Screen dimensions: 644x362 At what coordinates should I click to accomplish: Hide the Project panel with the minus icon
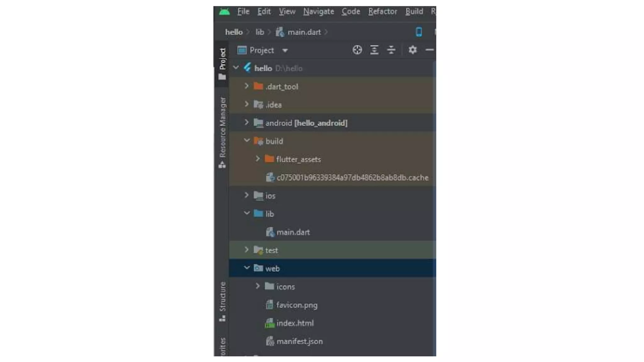430,50
